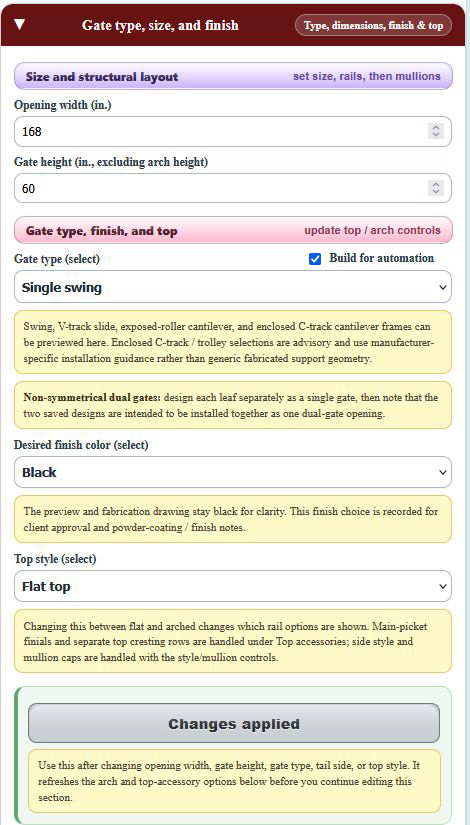Click the 'Gate type, finish, and top' header bar
Viewport: 470px width, 825px height.
coord(233,230)
